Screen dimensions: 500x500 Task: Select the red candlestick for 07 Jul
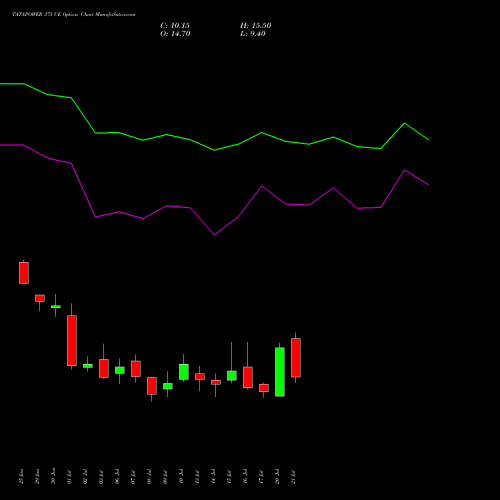tap(136, 369)
